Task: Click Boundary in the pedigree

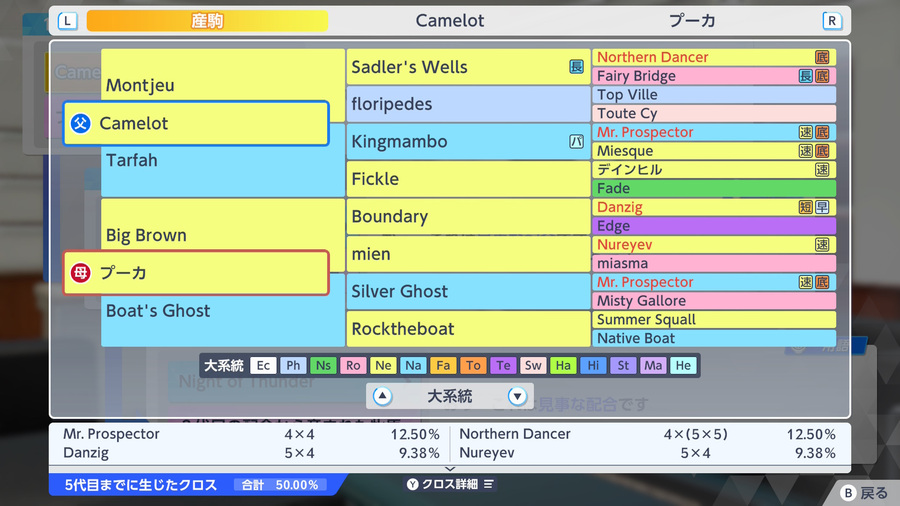Action: 468,216
